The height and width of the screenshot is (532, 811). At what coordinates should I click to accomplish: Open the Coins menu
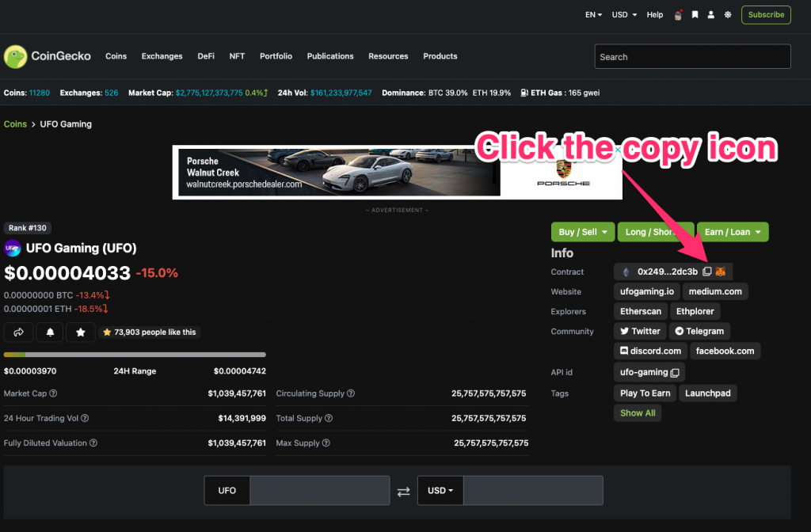[116, 56]
